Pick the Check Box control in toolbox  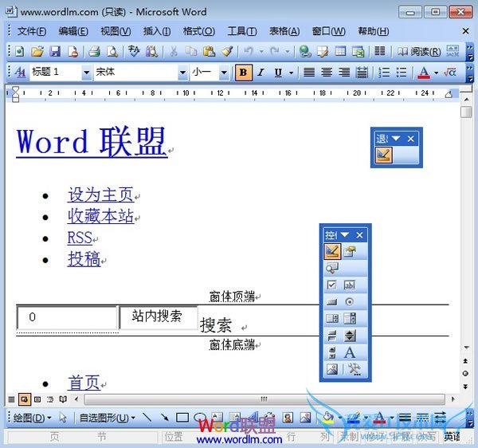[x=332, y=285]
